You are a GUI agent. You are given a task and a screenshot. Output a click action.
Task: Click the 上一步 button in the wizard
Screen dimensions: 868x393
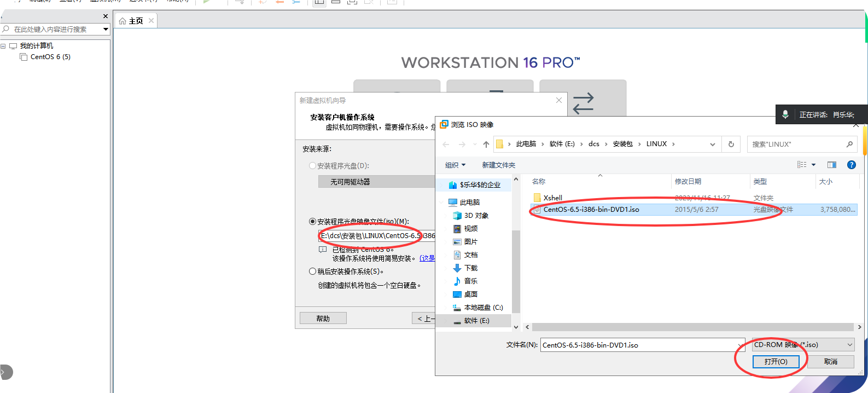424,319
